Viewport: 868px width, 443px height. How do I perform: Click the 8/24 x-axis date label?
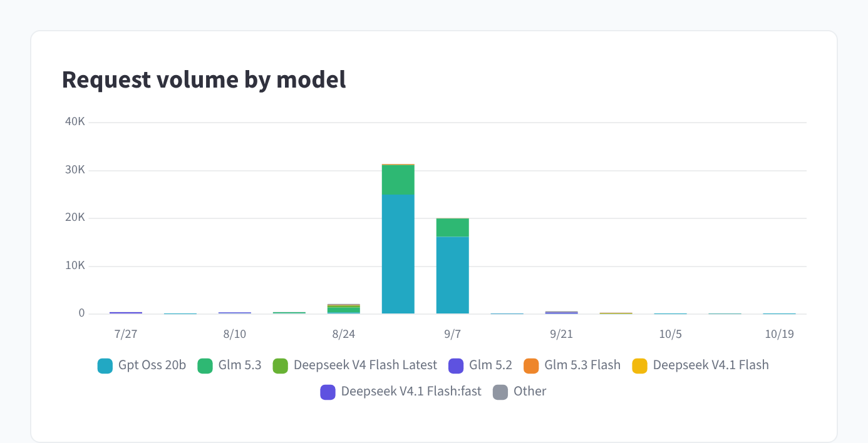(344, 334)
